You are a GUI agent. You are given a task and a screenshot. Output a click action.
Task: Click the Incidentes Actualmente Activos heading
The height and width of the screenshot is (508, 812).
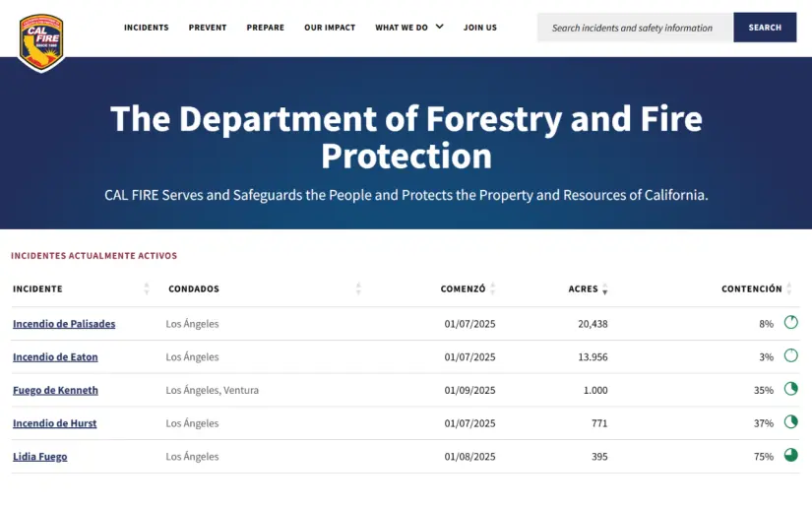tap(94, 255)
